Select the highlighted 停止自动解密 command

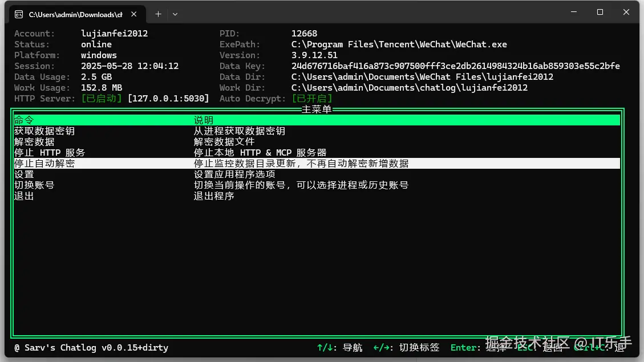point(317,164)
